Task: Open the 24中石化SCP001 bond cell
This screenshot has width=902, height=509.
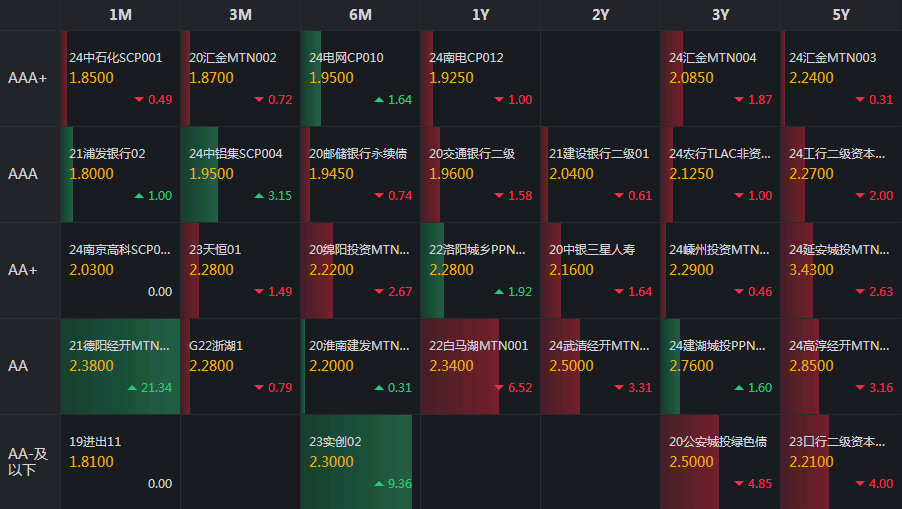Action: 120,78
